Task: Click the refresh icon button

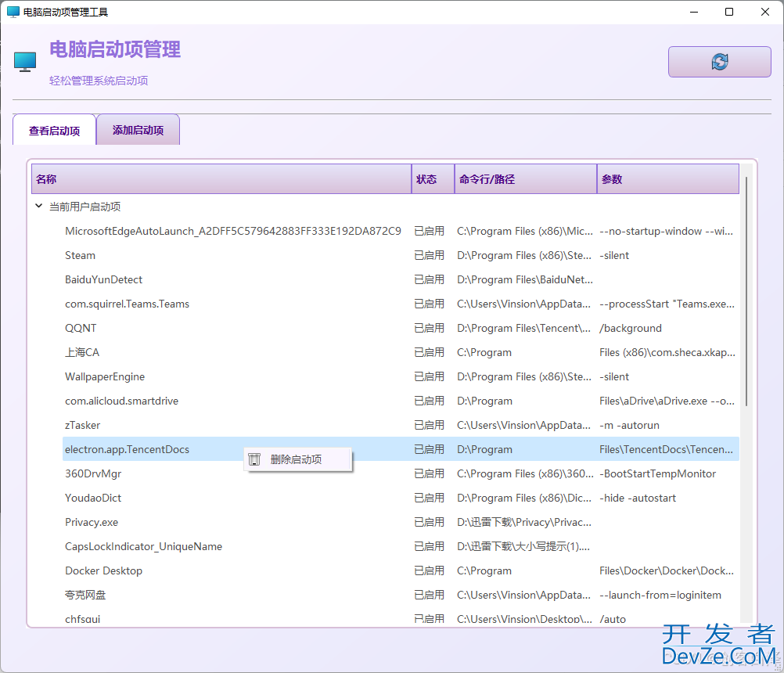Action: (x=720, y=62)
